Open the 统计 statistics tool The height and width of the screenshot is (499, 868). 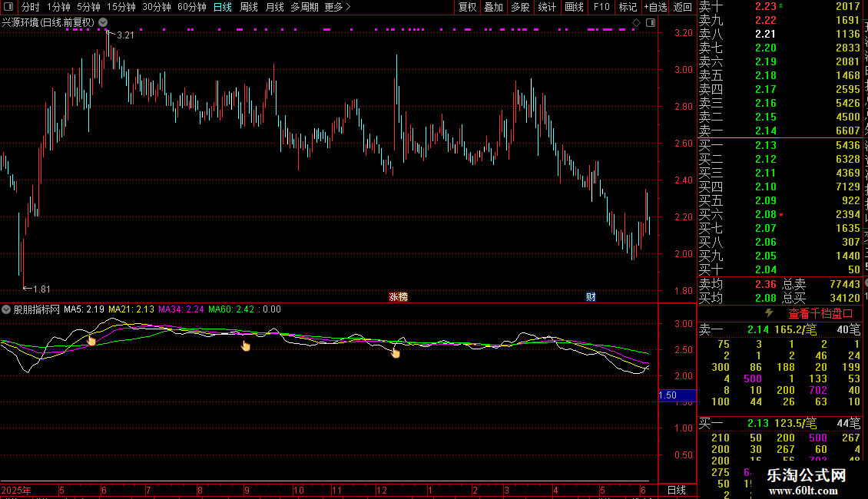coord(547,7)
